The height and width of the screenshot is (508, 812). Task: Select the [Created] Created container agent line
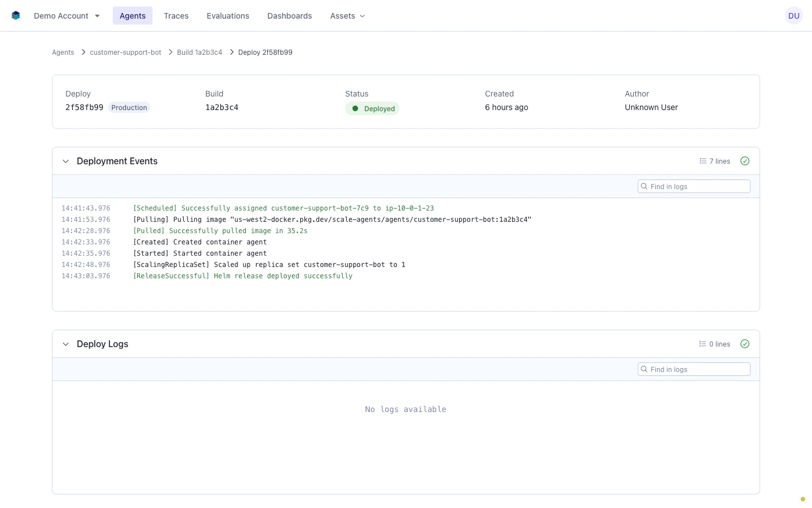point(200,242)
